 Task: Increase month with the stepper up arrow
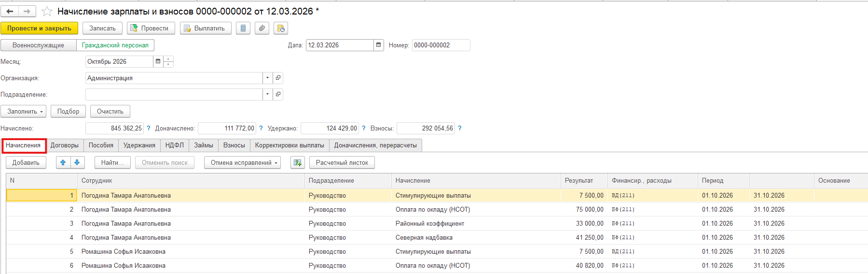[168, 59]
